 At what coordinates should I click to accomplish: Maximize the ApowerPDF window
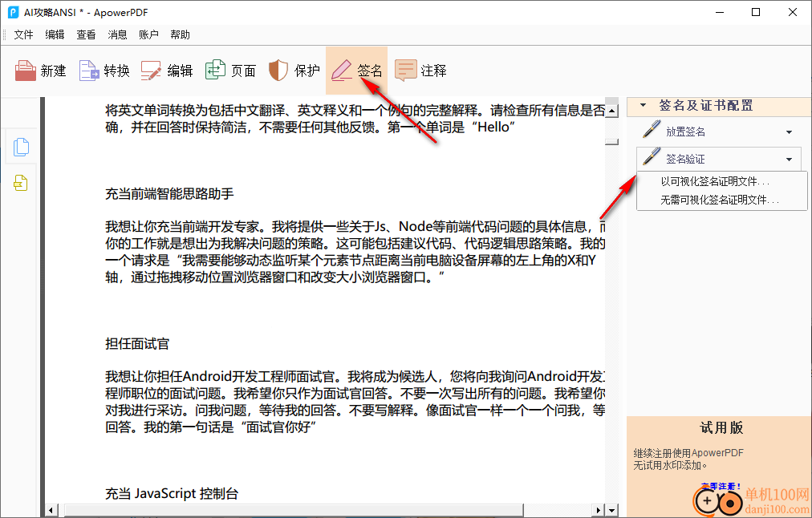coord(756,12)
